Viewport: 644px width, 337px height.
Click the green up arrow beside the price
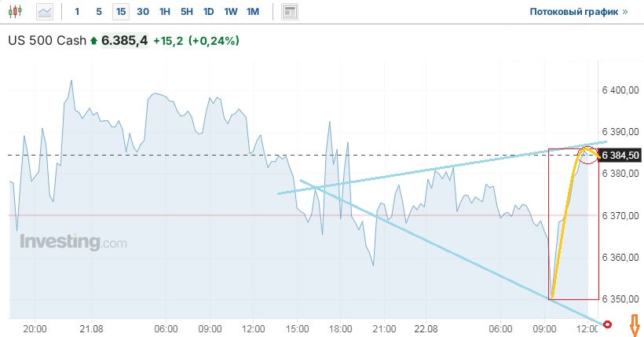point(94,40)
